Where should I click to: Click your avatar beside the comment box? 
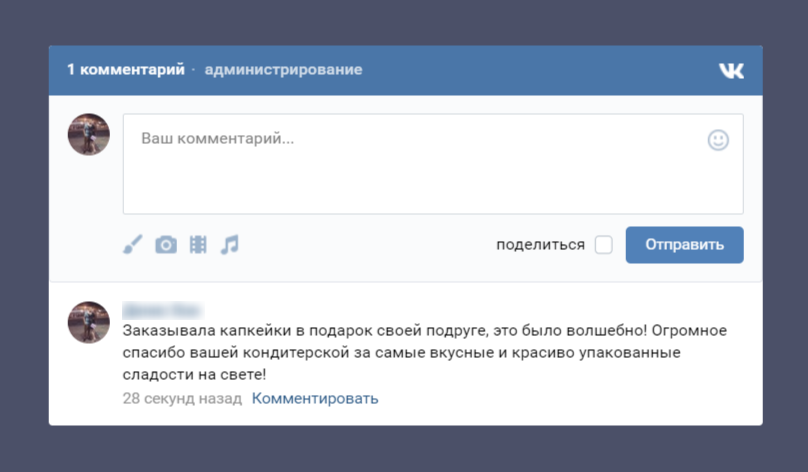[88, 134]
